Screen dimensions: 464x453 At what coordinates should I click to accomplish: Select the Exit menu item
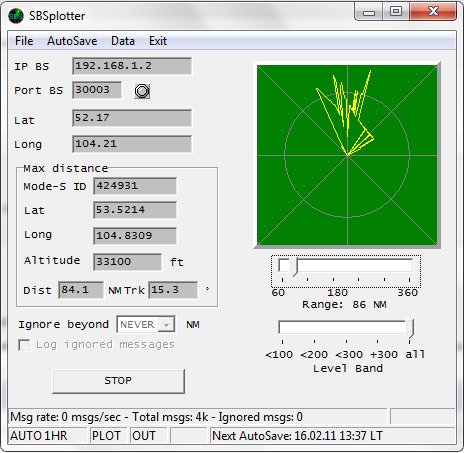tap(158, 41)
